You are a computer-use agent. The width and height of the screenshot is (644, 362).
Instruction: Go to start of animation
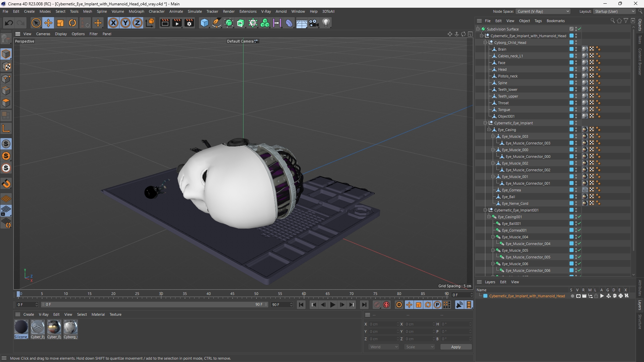pos(301,305)
